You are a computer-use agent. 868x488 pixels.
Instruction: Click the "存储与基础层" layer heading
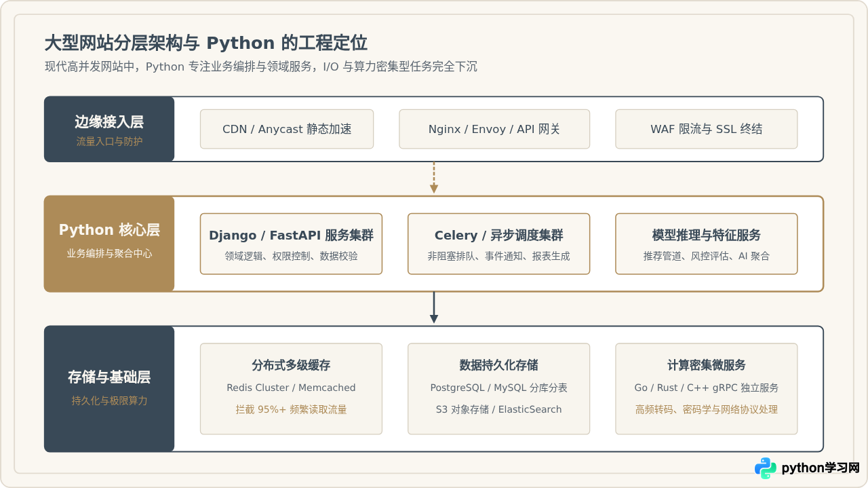click(109, 377)
